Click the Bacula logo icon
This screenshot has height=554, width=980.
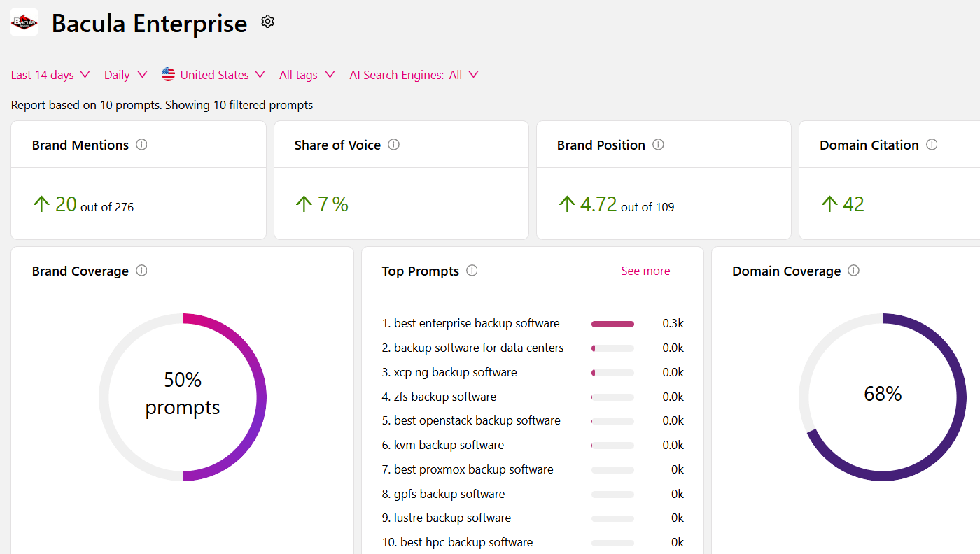pyautogui.click(x=24, y=22)
